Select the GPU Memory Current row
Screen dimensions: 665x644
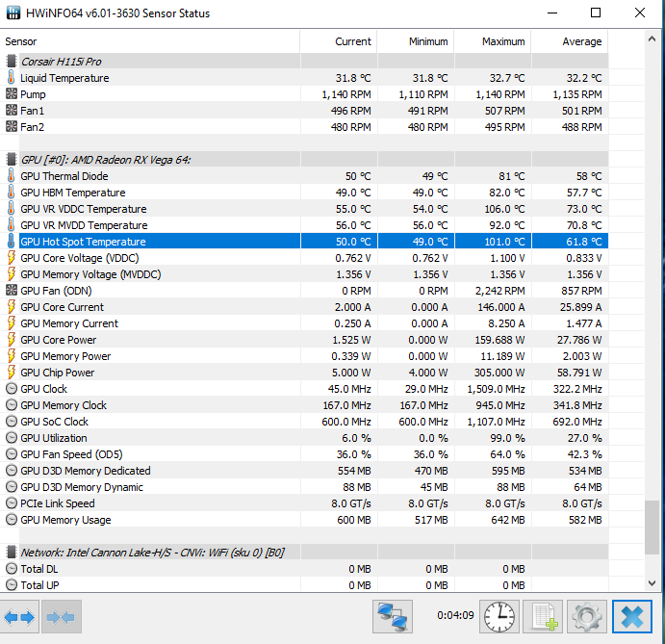[304, 322]
